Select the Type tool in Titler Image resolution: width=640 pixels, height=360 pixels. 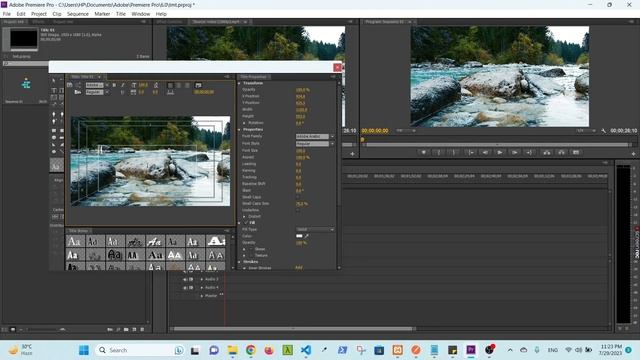(54, 90)
